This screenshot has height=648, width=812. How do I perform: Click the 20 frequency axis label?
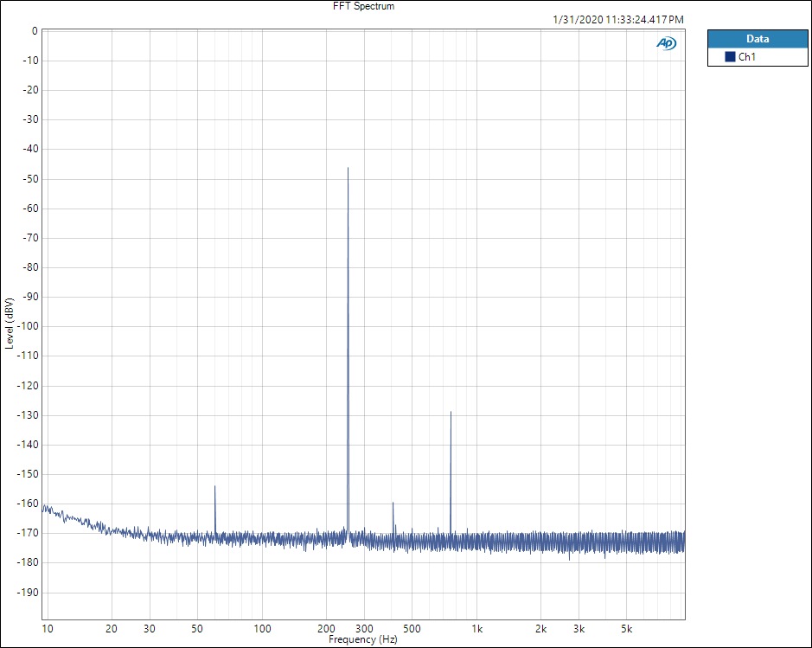tap(112, 629)
